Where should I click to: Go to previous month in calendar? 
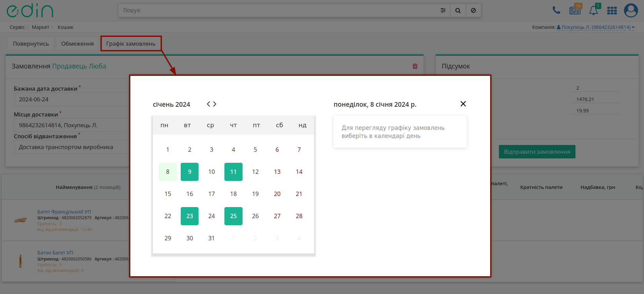tap(209, 104)
